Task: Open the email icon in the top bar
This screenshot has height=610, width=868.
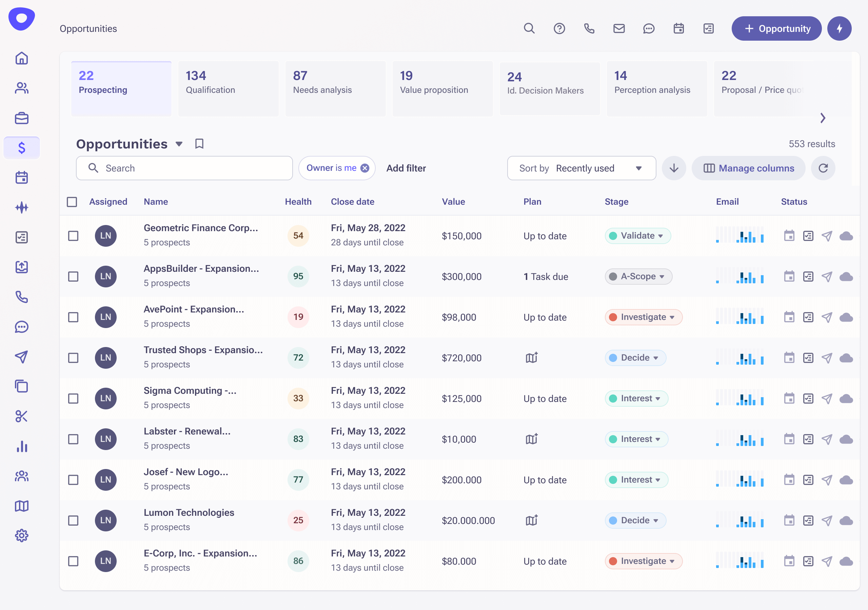Action: pyautogui.click(x=619, y=28)
